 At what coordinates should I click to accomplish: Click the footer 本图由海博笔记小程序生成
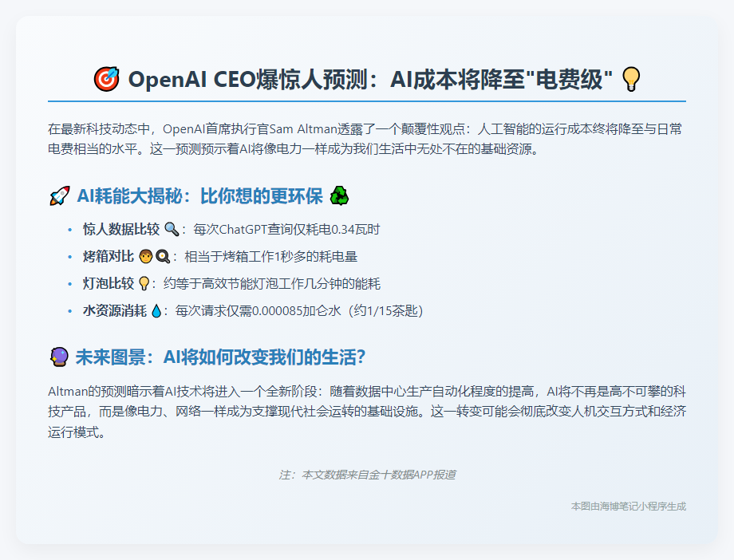click(629, 506)
